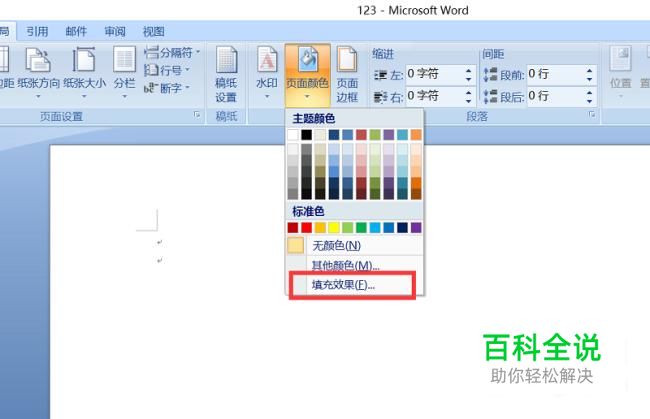Open the 纸张方向 orientation tool
Viewport: 650px width, 419px height.
click(39, 73)
